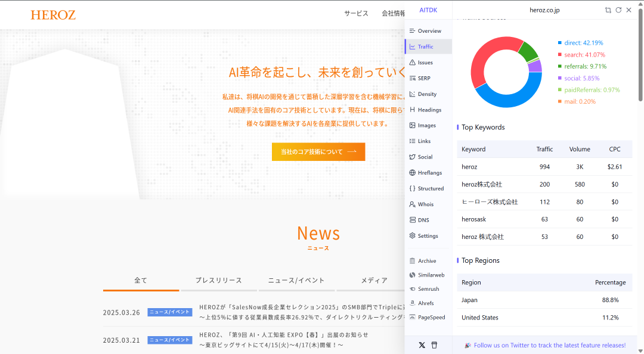
Task: Click the PageSpeed gauge icon
Action: point(413,317)
